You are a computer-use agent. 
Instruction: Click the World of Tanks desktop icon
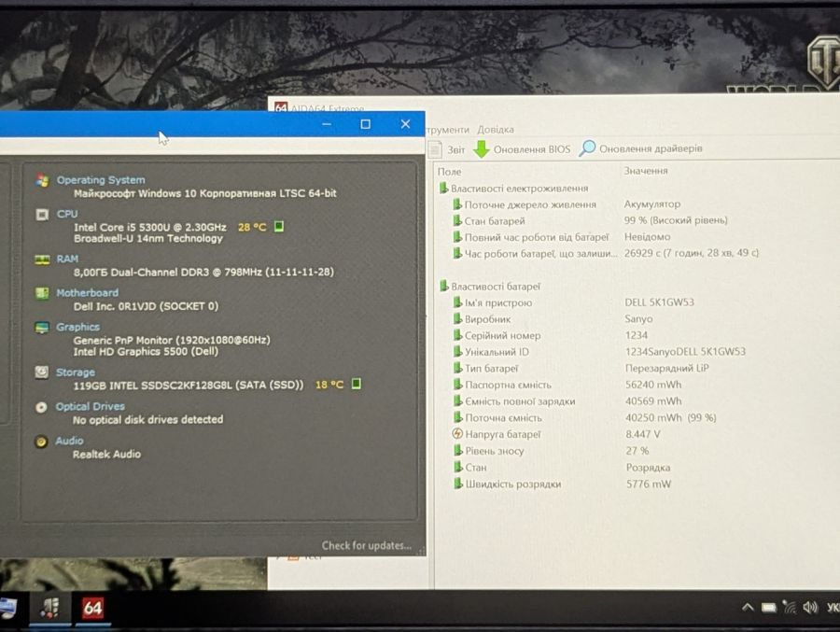coord(824,64)
